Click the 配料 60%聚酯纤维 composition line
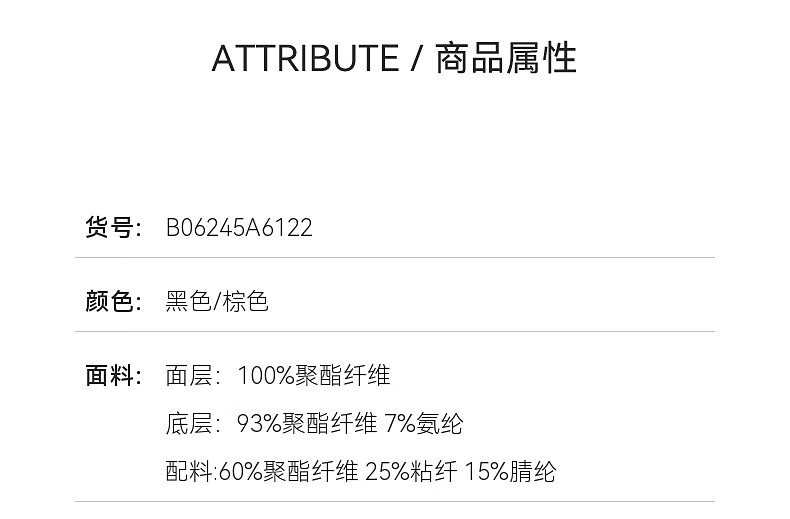The image size is (790, 519). 361,472
